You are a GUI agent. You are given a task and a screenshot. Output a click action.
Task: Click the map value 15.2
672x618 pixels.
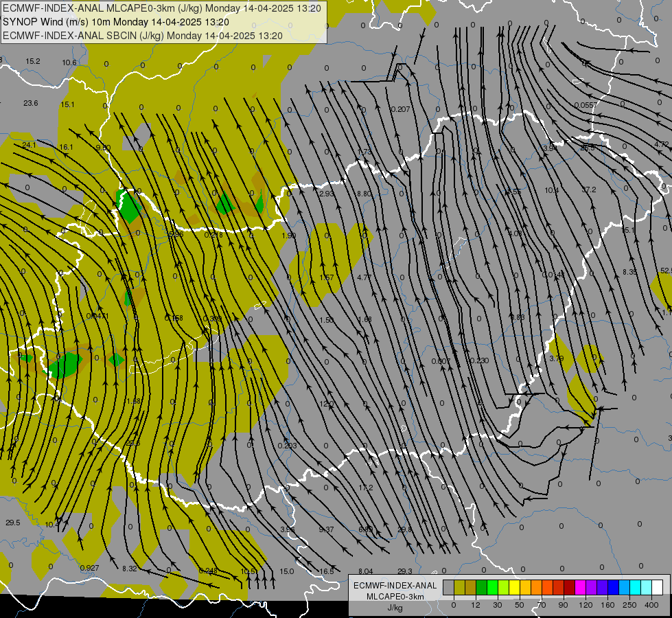coord(32,61)
